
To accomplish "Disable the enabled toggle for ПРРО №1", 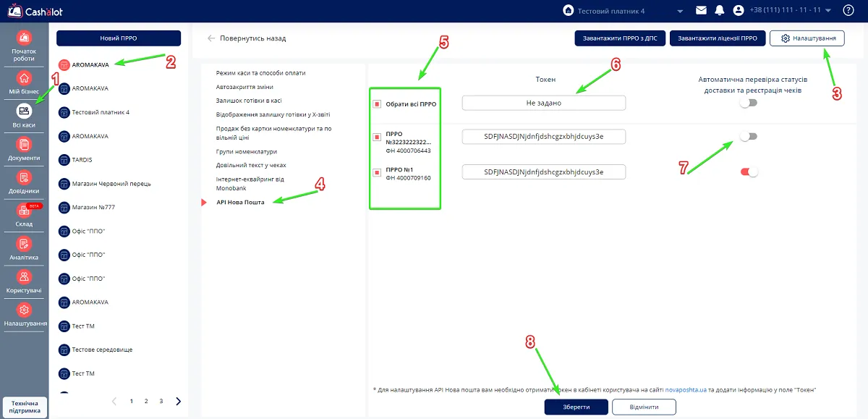I will click(x=749, y=172).
